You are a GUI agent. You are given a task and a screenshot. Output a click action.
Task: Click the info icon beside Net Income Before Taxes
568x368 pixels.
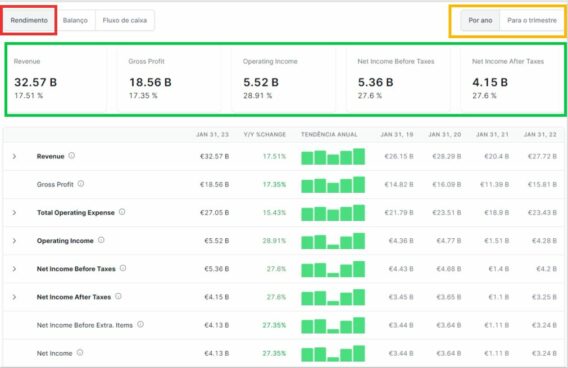[123, 268]
